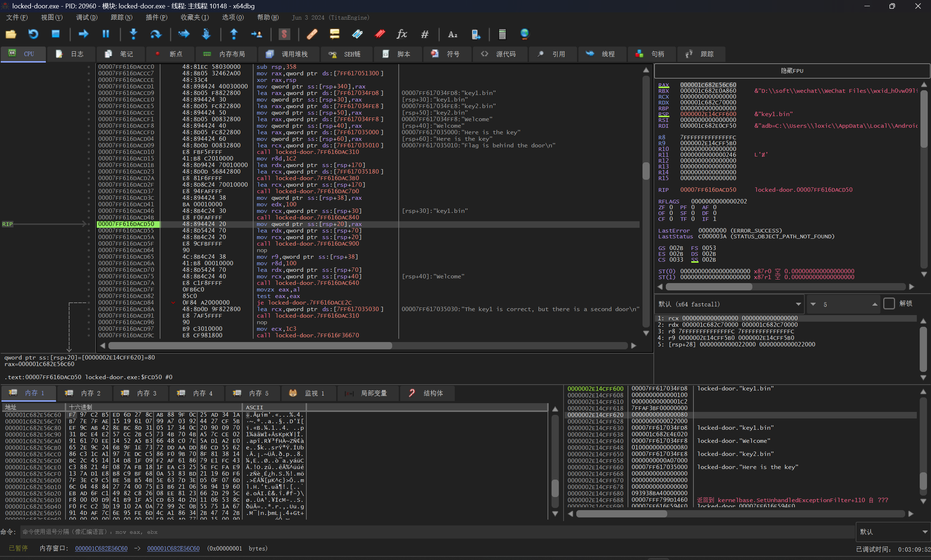Step over using the curved arrow icon

tap(155, 34)
